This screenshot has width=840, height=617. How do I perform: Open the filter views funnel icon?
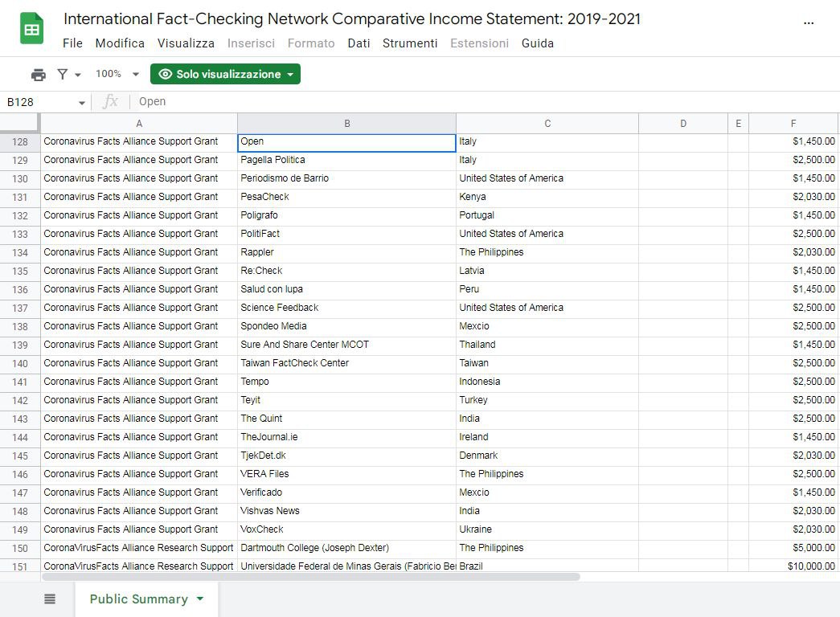[63, 75]
